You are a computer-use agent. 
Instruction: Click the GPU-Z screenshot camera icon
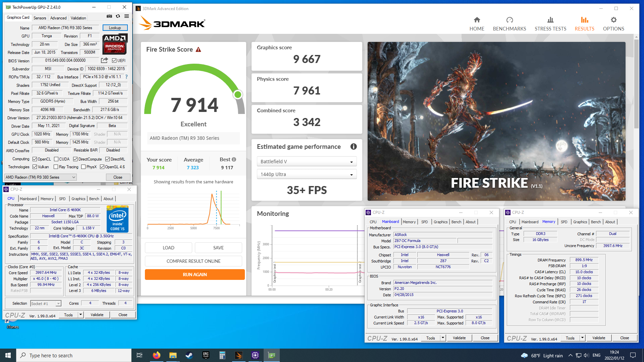coord(109,16)
